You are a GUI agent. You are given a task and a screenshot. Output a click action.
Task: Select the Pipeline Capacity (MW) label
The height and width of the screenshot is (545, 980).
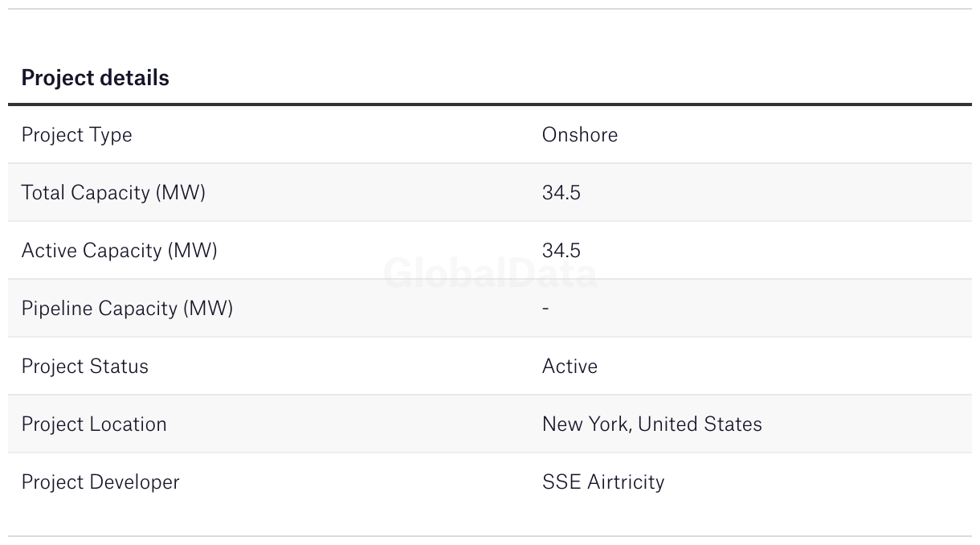[x=127, y=309]
